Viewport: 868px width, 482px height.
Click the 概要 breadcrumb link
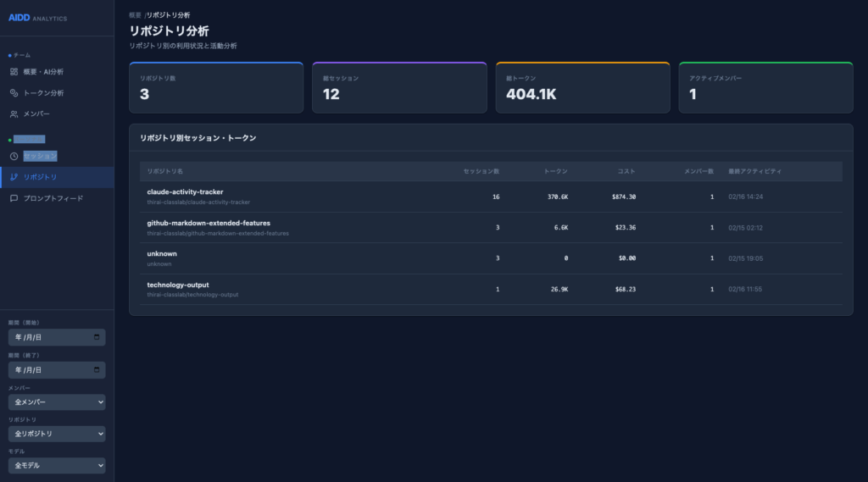click(x=135, y=15)
